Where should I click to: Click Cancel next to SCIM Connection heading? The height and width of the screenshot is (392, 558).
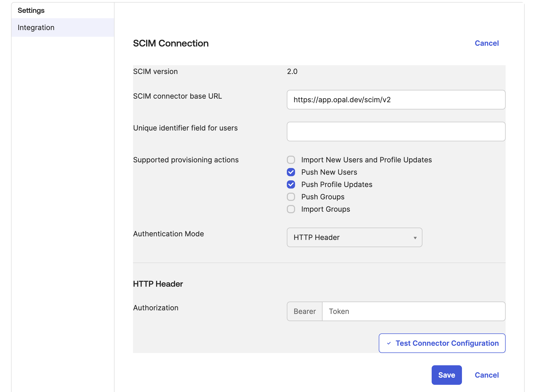pyautogui.click(x=486, y=43)
